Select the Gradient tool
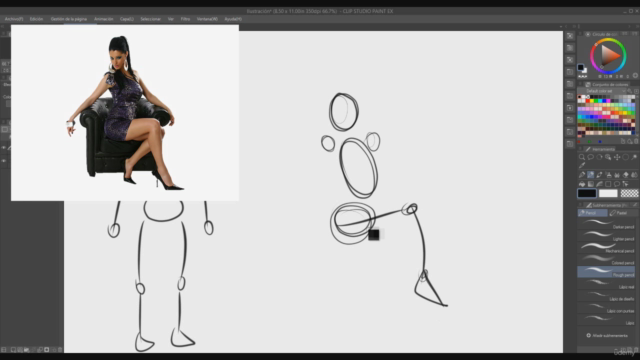This screenshot has width=640, height=360. pos(591,184)
